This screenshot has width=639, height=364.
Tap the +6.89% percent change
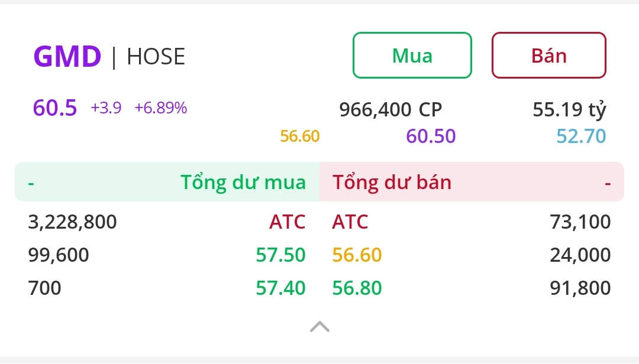pyautogui.click(x=160, y=108)
